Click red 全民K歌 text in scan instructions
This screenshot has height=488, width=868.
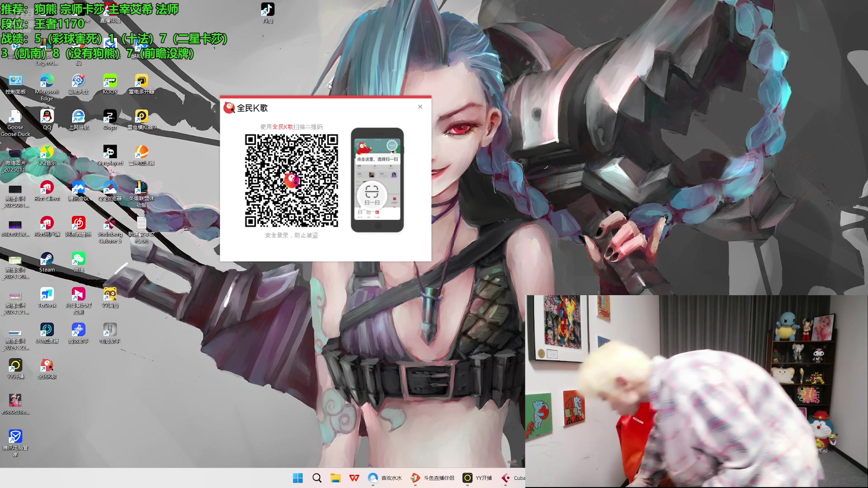(283, 127)
